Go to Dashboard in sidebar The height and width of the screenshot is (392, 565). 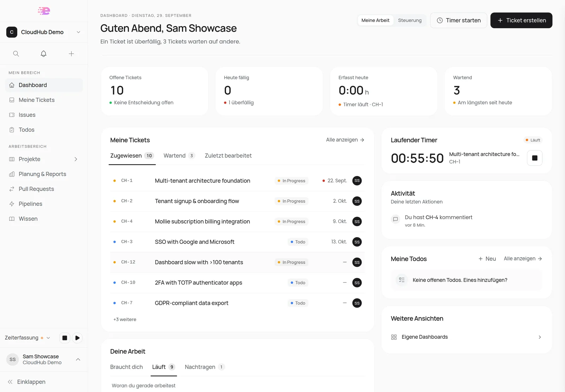click(44, 85)
